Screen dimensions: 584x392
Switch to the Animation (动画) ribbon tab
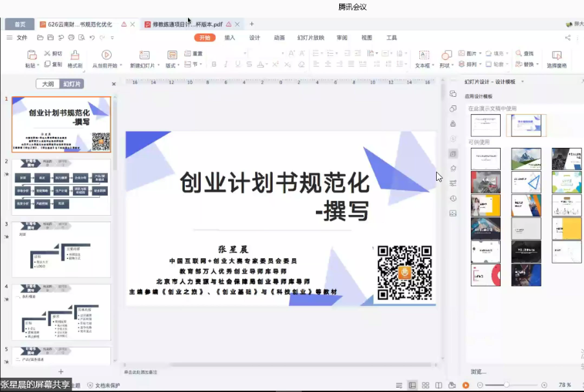pyautogui.click(x=279, y=37)
